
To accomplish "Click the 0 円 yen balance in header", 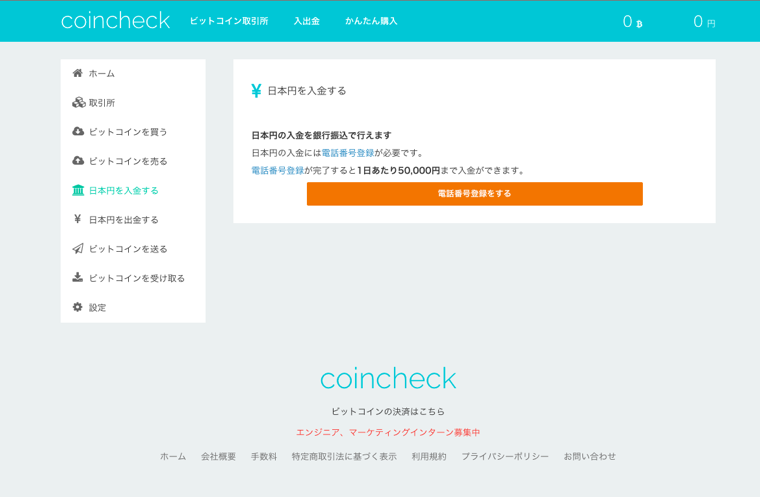I will click(x=704, y=21).
